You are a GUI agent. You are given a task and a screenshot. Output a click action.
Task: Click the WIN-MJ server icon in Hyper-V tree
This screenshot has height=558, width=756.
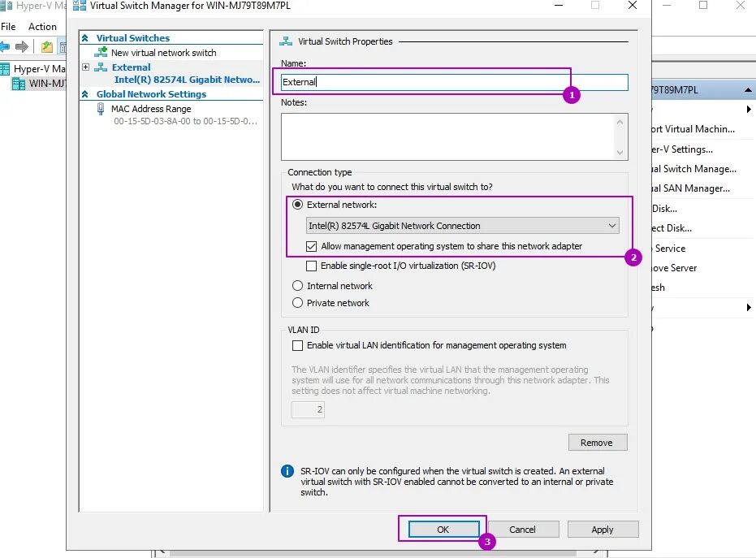click(19, 84)
